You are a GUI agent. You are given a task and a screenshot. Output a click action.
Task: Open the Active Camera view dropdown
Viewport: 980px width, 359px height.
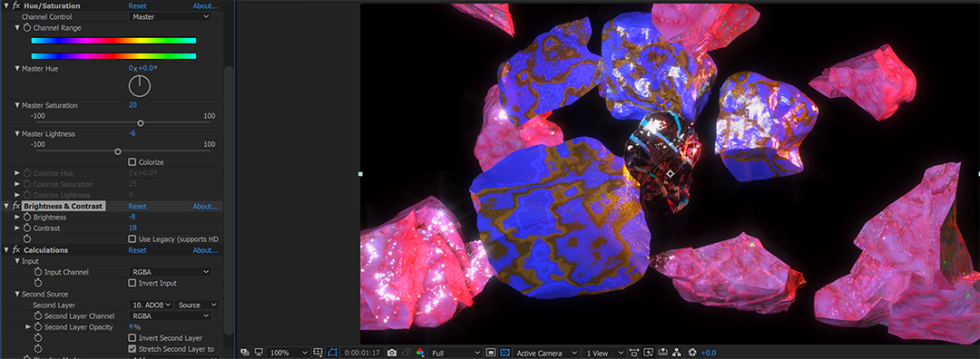pos(545,353)
